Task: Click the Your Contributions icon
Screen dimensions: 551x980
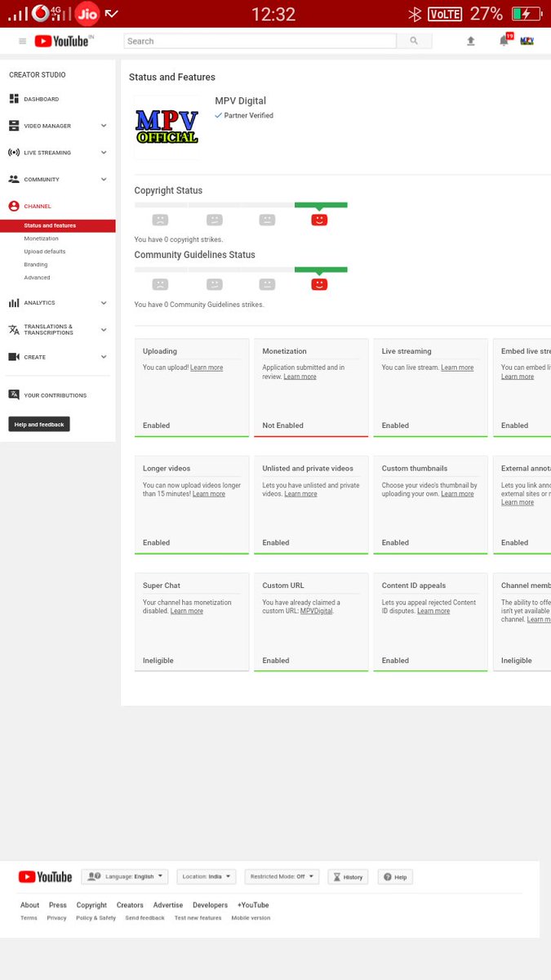Action: 14,394
